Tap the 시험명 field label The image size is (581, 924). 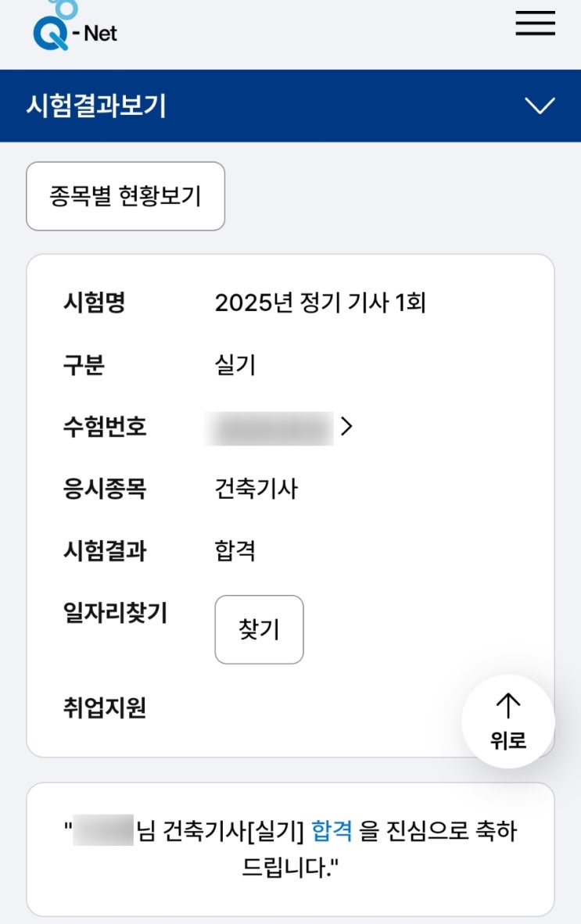(94, 303)
